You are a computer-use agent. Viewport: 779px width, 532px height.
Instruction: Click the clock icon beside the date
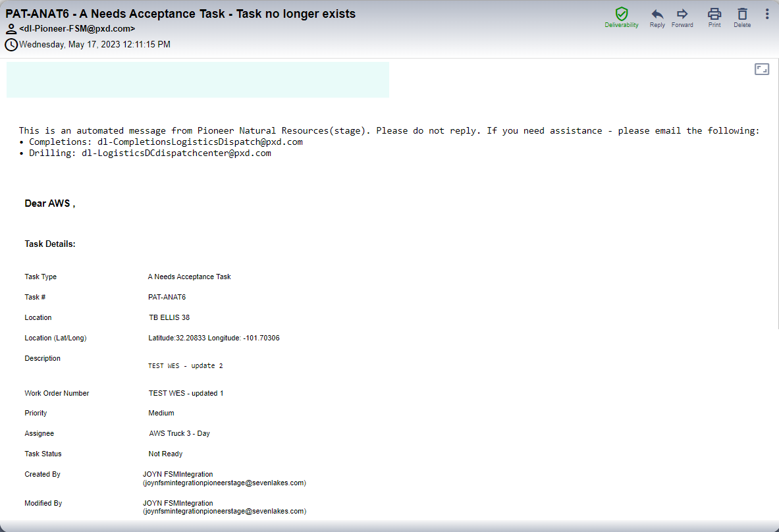[11, 45]
